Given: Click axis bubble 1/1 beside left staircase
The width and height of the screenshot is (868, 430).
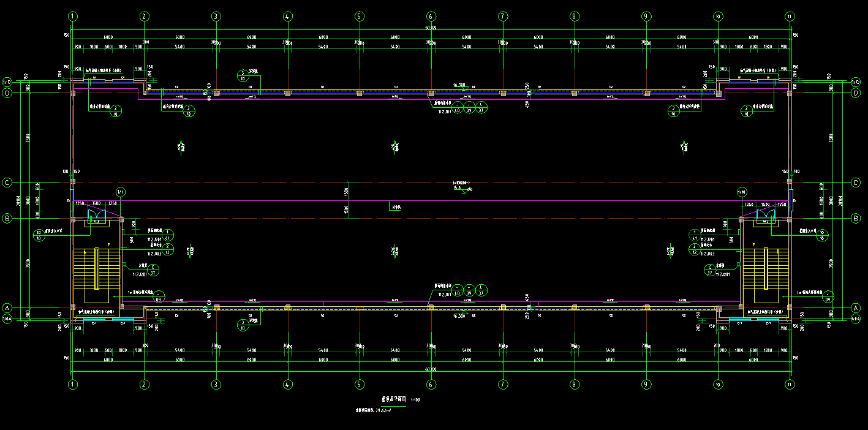Looking at the screenshot, I should tap(120, 192).
